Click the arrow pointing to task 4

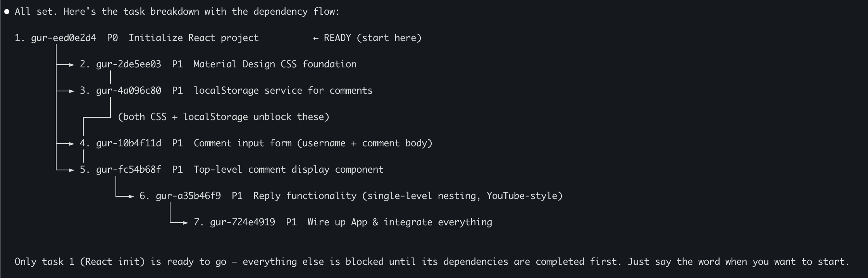click(71, 144)
